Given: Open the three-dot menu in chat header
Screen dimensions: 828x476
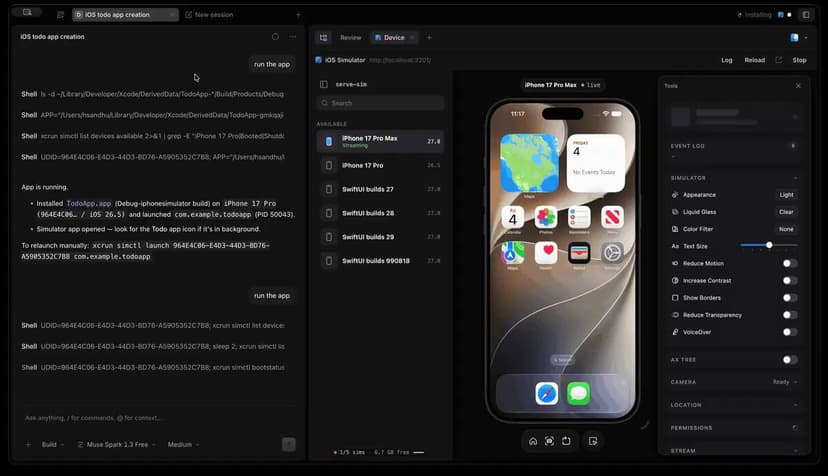Looking at the screenshot, I should 293,37.
